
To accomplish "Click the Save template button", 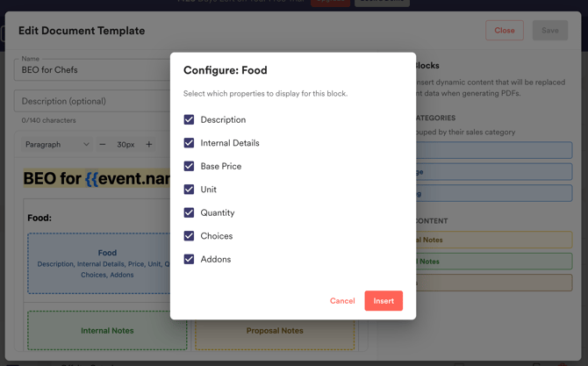I will [550, 31].
